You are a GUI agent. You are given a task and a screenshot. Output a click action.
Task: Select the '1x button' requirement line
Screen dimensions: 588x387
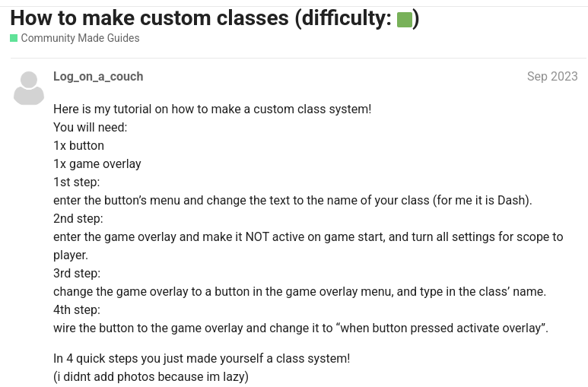pos(78,145)
